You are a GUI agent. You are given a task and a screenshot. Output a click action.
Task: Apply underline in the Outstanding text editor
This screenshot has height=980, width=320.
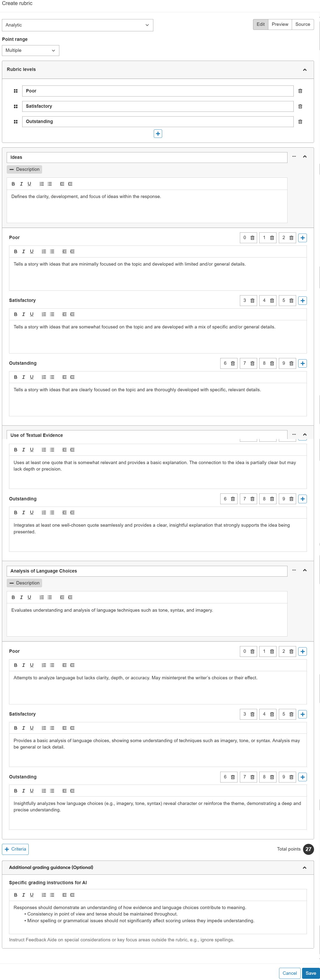pyautogui.click(x=32, y=377)
